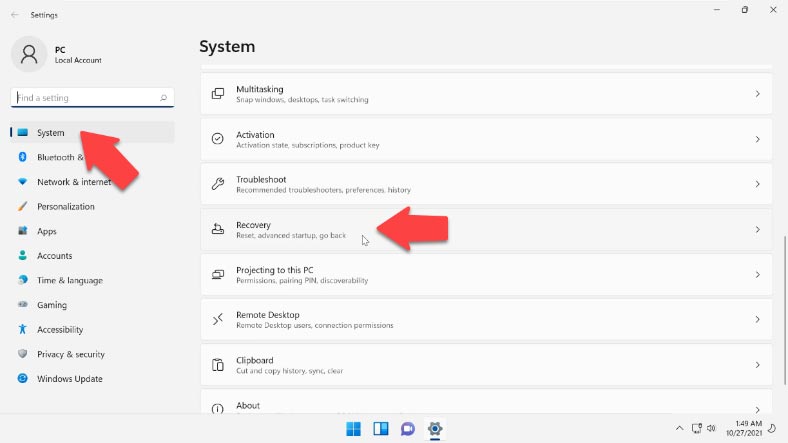Open Windows Update section
This screenshot has width=788, height=443.
pyautogui.click(x=92, y=379)
